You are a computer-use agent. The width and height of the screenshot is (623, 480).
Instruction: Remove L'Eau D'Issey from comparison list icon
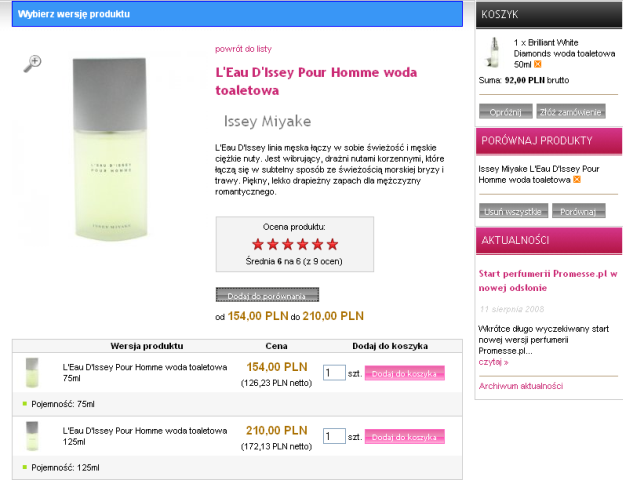pyautogui.click(x=578, y=181)
